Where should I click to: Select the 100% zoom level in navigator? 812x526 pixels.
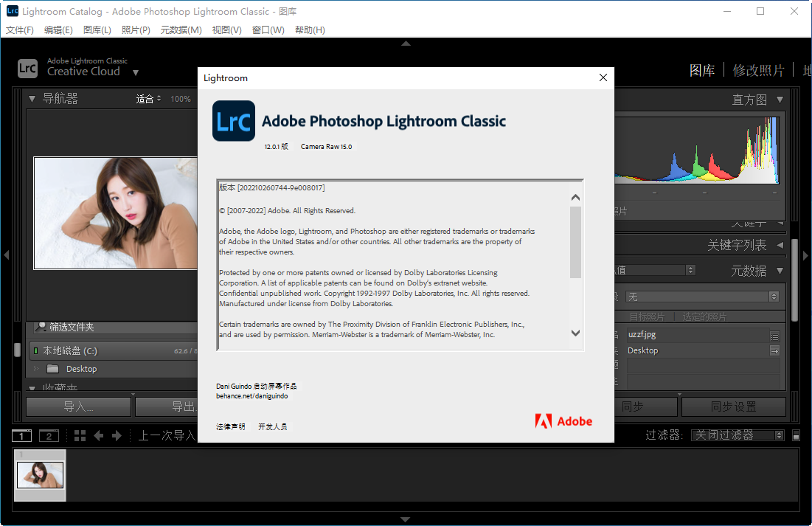point(181,99)
